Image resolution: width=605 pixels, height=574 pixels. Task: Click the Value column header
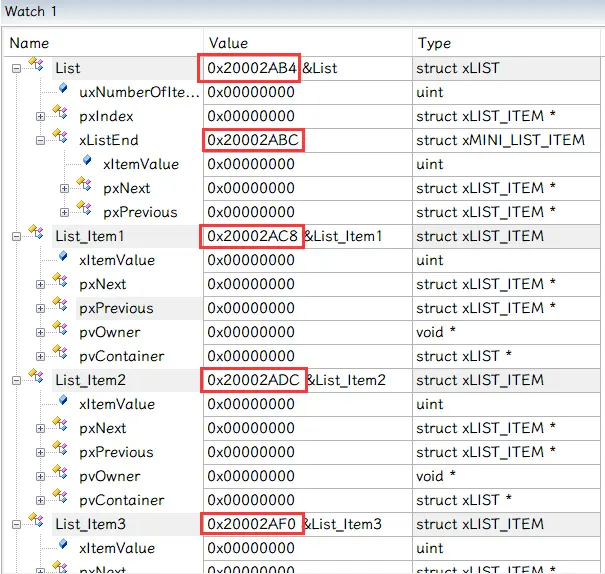(227, 43)
